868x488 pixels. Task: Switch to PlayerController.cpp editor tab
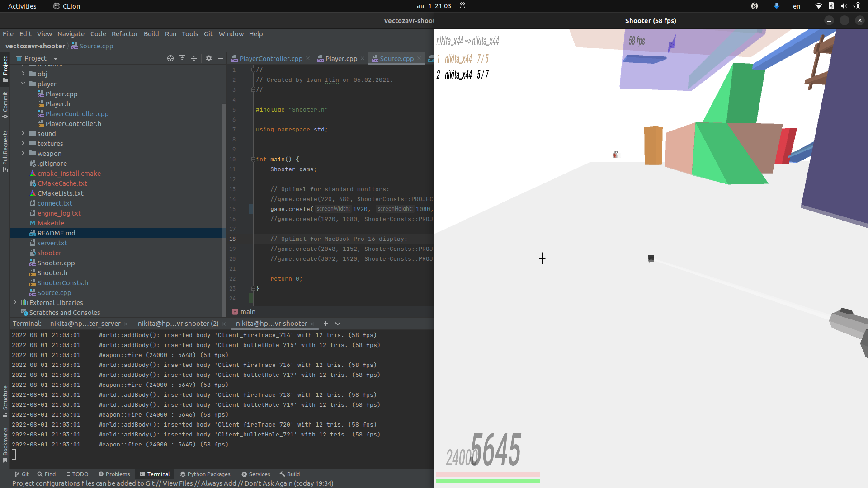tap(271, 59)
